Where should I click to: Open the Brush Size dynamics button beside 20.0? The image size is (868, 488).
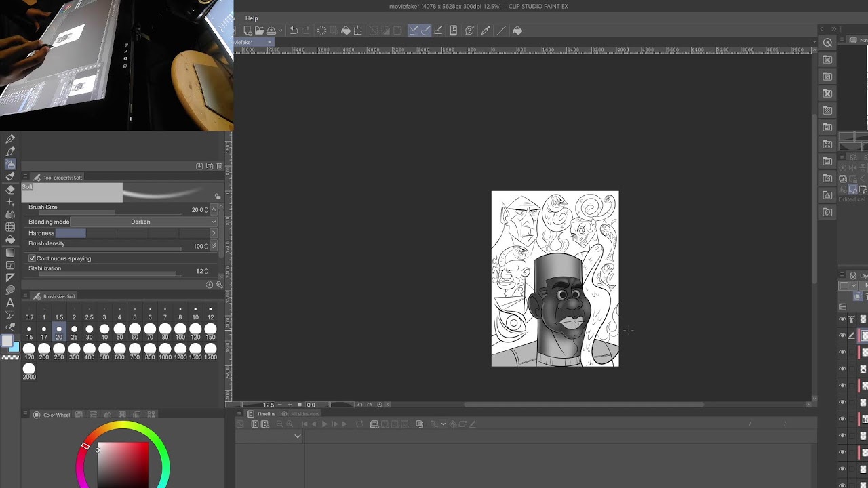[214, 210]
